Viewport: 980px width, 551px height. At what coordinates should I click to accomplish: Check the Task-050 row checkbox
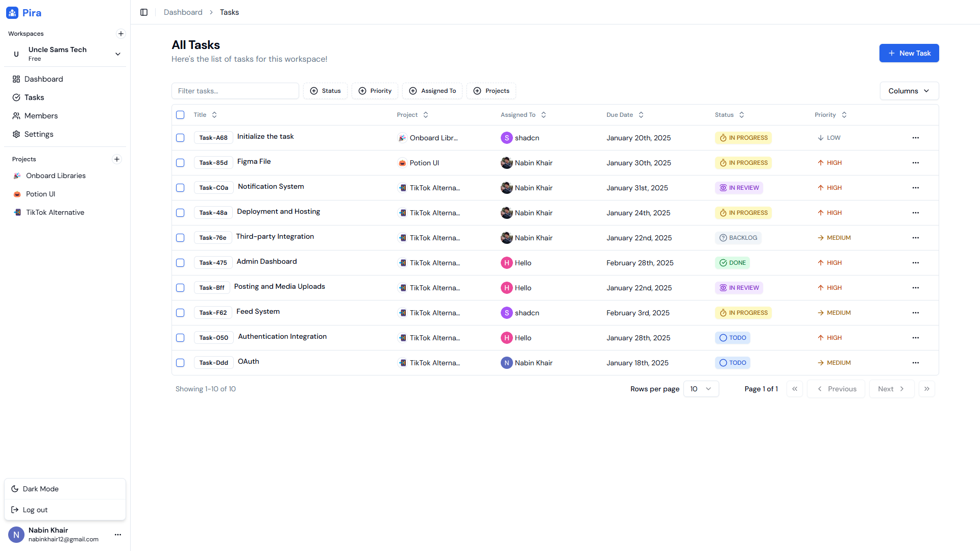pyautogui.click(x=180, y=338)
